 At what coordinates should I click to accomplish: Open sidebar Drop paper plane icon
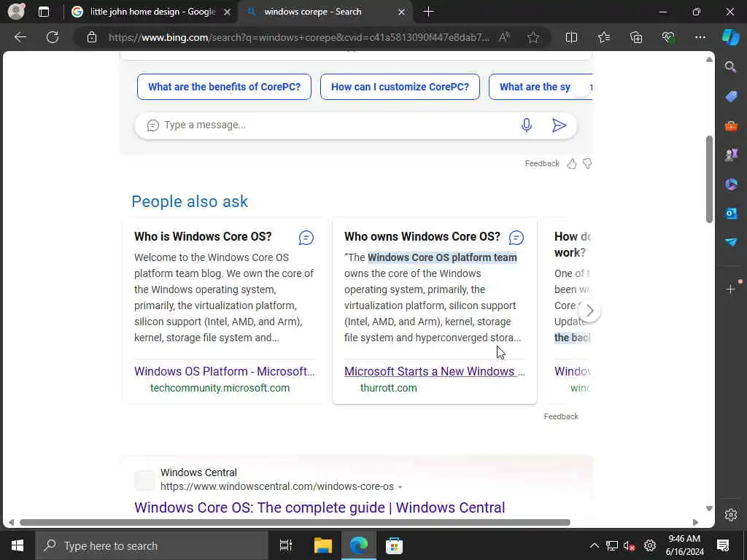coord(731,242)
